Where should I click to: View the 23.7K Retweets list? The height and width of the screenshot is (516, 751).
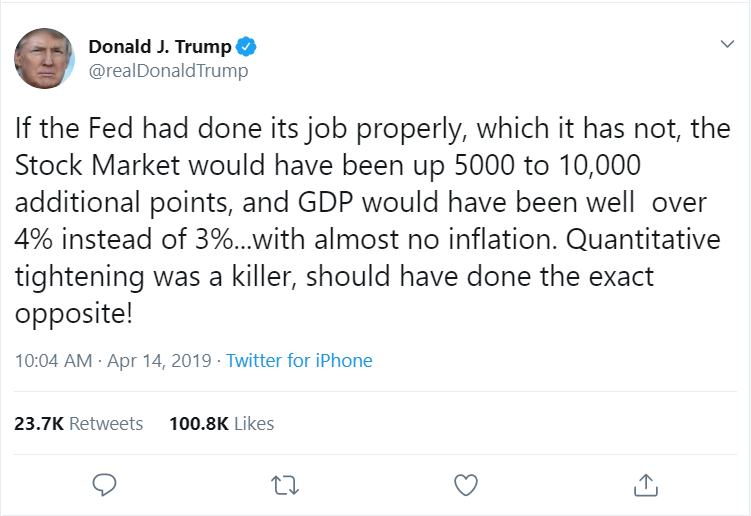(79, 424)
